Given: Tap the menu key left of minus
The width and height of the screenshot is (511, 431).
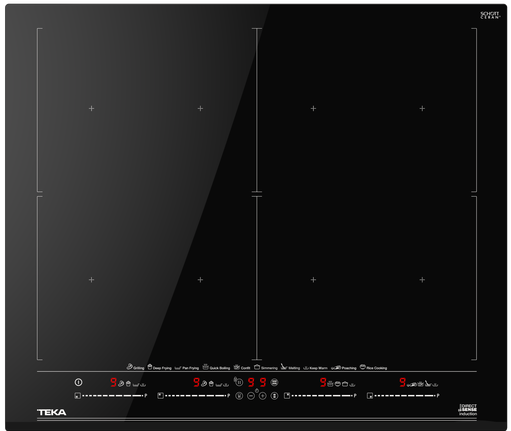Looking at the screenshot, I should pos(239,396).
